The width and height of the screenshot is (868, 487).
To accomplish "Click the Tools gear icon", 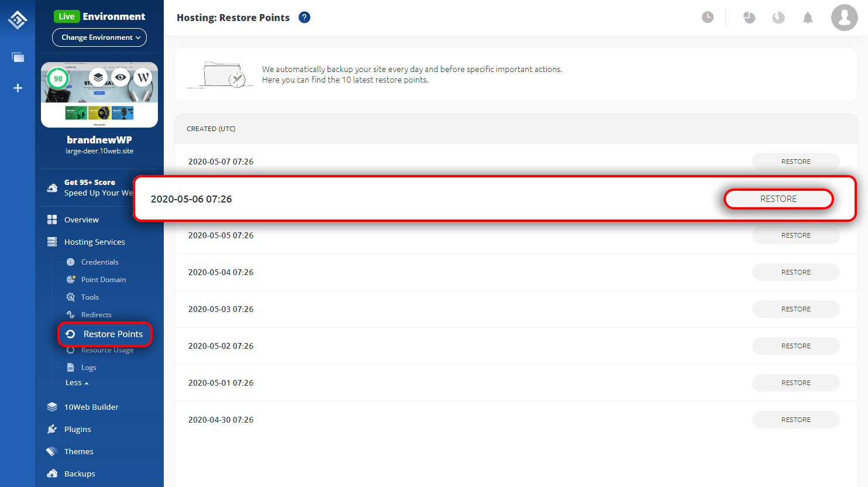I will (x=71, y=297).
